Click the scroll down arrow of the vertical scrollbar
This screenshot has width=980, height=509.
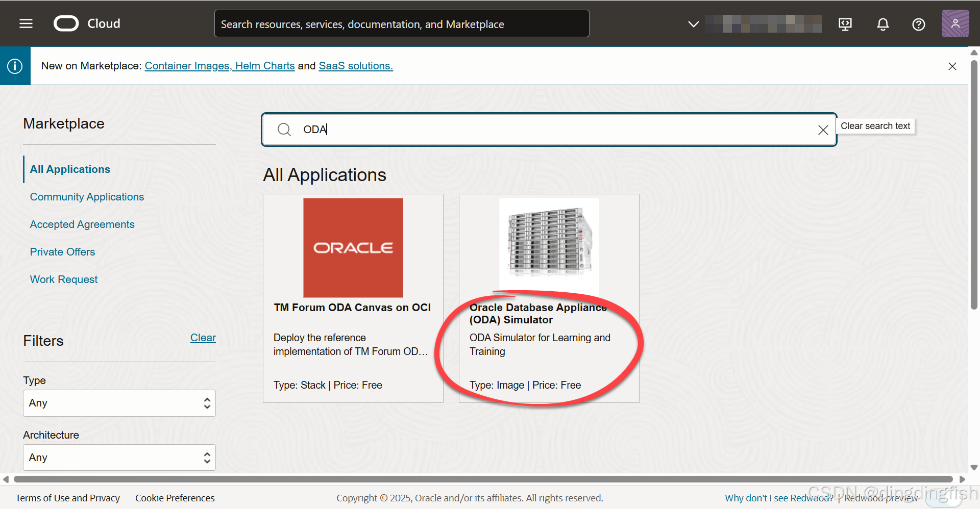[974, 468]
